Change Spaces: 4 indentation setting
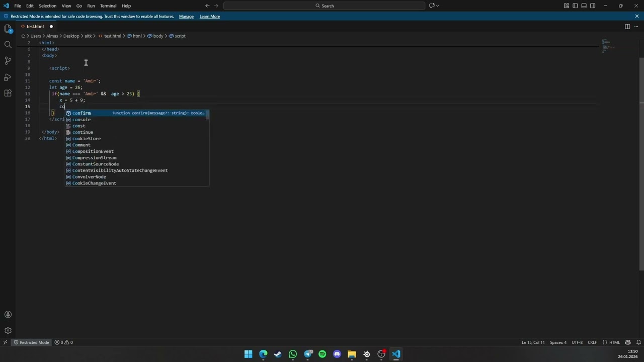644x362 pixels. [x=558, y=342]
